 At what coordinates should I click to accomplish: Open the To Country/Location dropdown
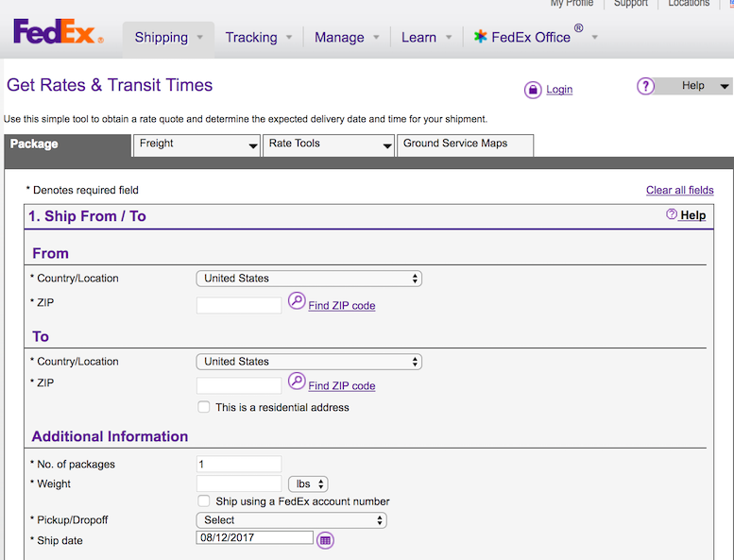309,362
